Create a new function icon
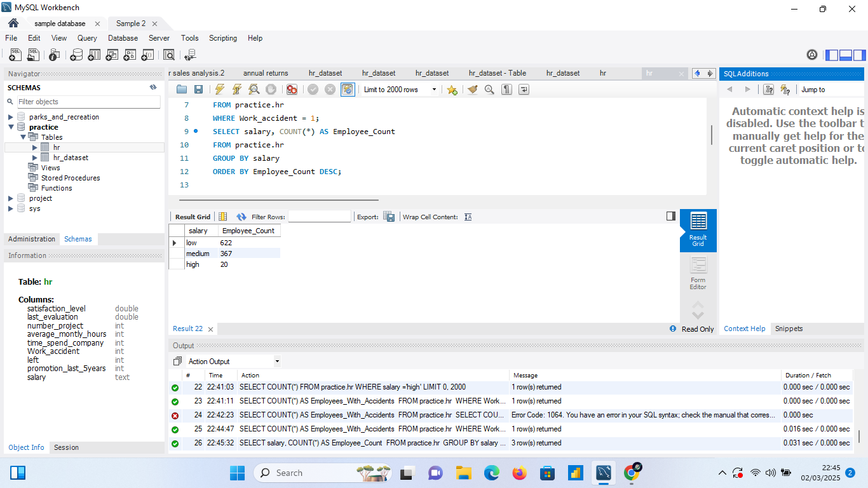The image size is (868, 488). 147,55
